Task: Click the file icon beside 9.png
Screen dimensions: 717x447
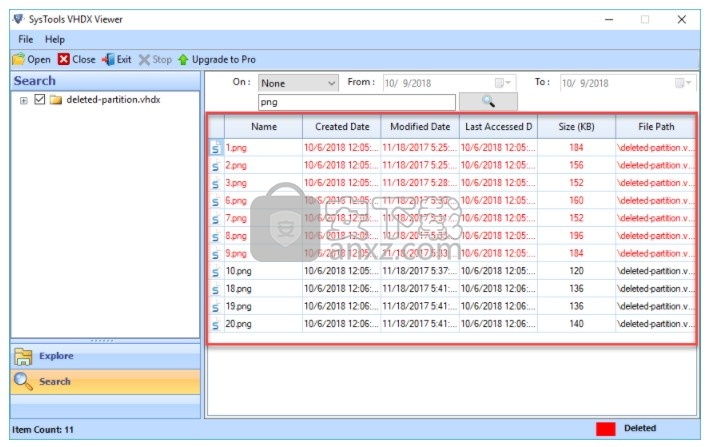Action: coord(215,254)
